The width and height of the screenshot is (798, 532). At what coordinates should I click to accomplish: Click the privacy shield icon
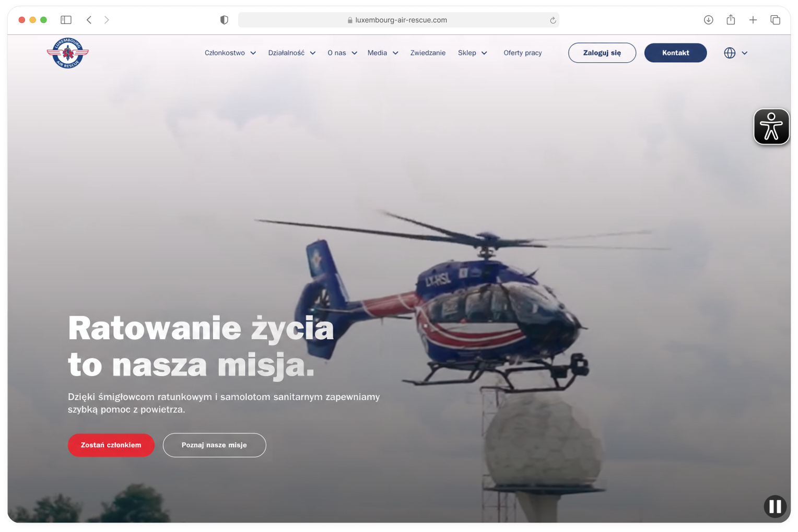pyautogui.click(x=224, y=20)
